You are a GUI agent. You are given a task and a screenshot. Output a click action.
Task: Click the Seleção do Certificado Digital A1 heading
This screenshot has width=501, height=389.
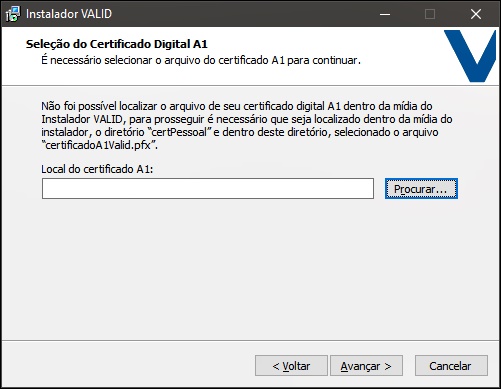[117, 44]
